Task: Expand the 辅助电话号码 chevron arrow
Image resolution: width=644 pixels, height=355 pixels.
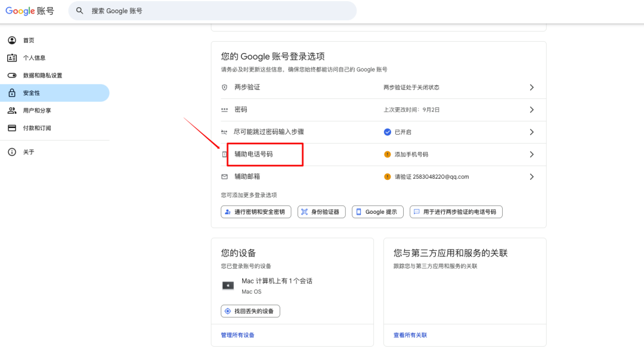Action: pos(531,154)
